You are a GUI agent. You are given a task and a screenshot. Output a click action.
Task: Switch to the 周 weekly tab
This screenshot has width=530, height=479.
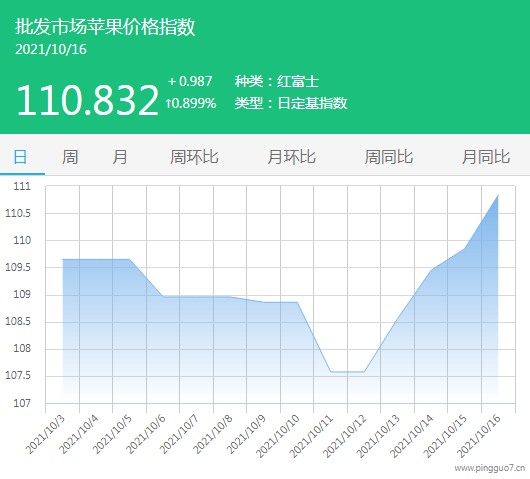(70, 157)
